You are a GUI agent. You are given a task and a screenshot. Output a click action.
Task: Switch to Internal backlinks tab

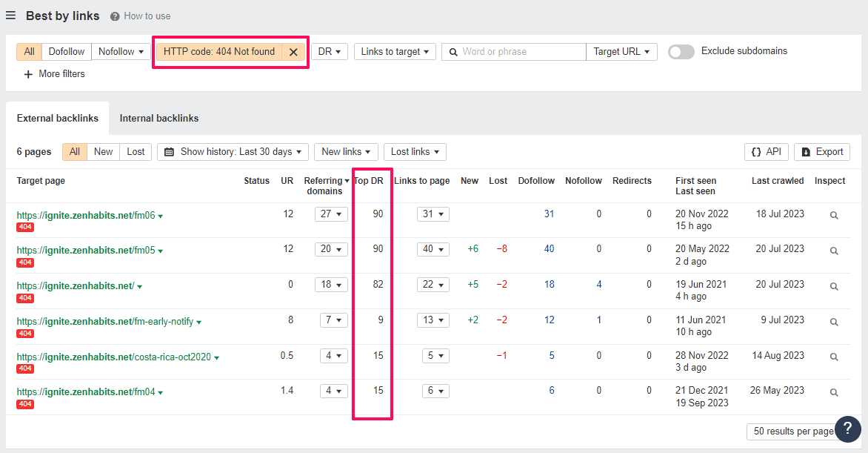159,118
